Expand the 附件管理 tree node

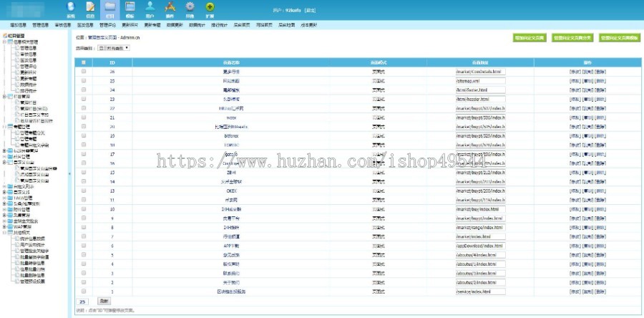point(4,209)
